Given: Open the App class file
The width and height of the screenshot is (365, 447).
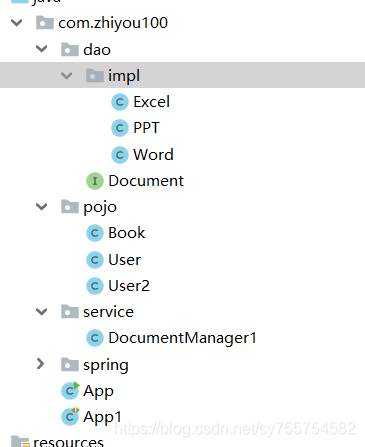Looking at the screenshot, I should click(98, 391).
